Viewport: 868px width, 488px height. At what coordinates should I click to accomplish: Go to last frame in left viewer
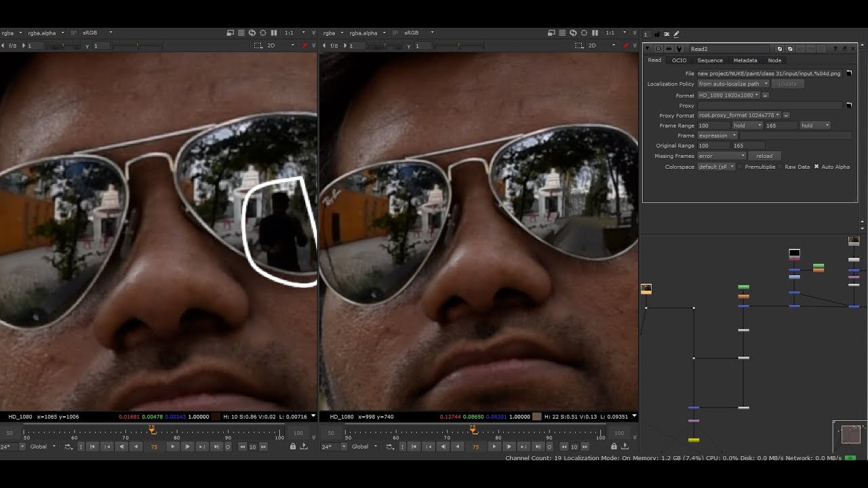coord(217,447)
